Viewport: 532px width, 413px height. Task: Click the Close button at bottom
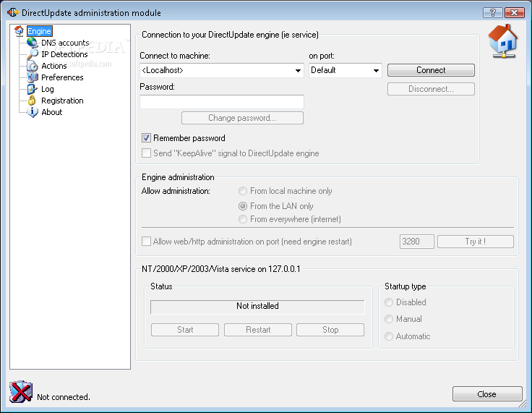tap(486, 394)
